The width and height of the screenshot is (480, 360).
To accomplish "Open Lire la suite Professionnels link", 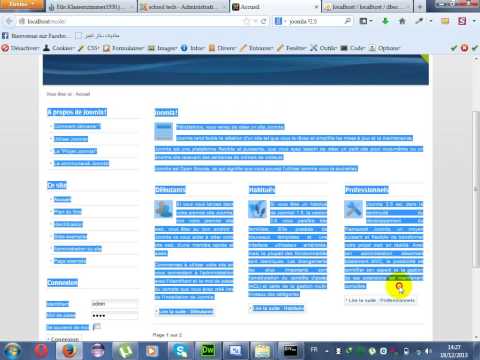I will pyautogui.click(x=381, y=300).
